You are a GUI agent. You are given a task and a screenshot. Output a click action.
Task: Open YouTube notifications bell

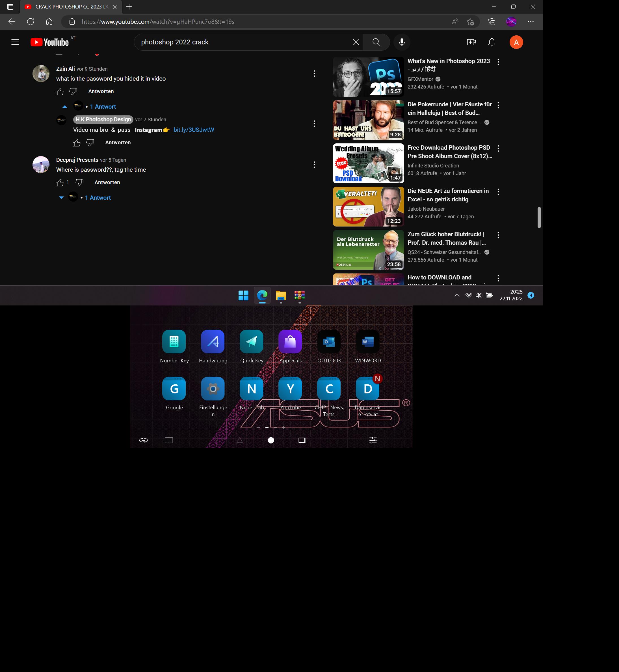pyautogui.click(x=491, y=42)
